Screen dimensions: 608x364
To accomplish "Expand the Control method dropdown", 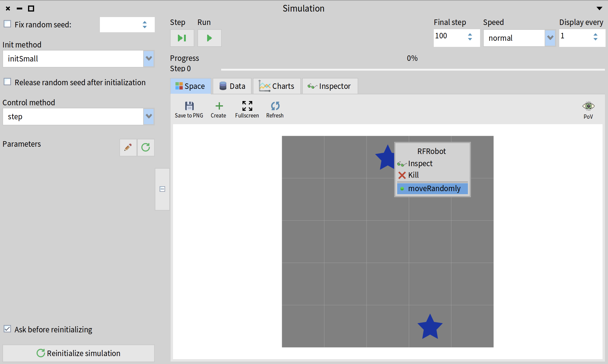I will pyautogui.click(x=149, y=116).
